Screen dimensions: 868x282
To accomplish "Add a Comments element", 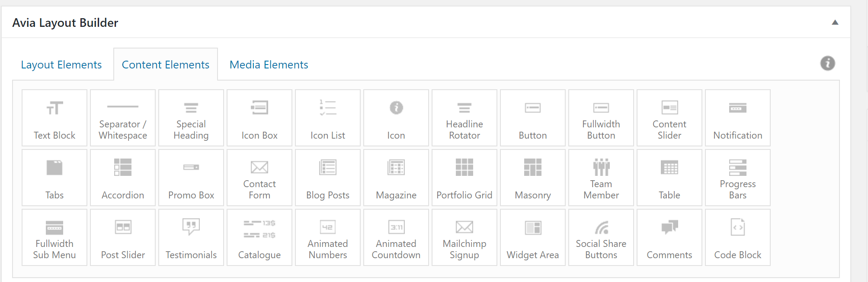I will 669,237.
